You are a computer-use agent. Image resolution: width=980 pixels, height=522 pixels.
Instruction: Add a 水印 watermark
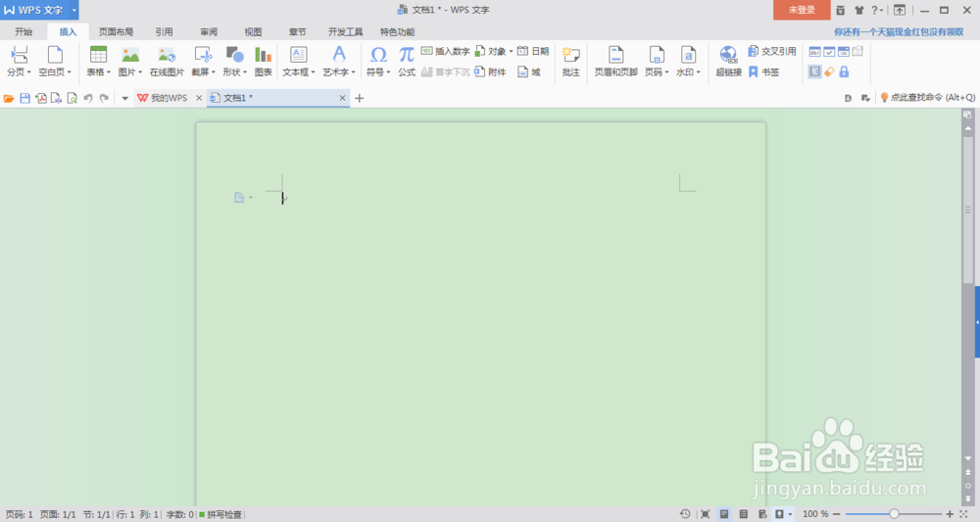coord(688,61)
